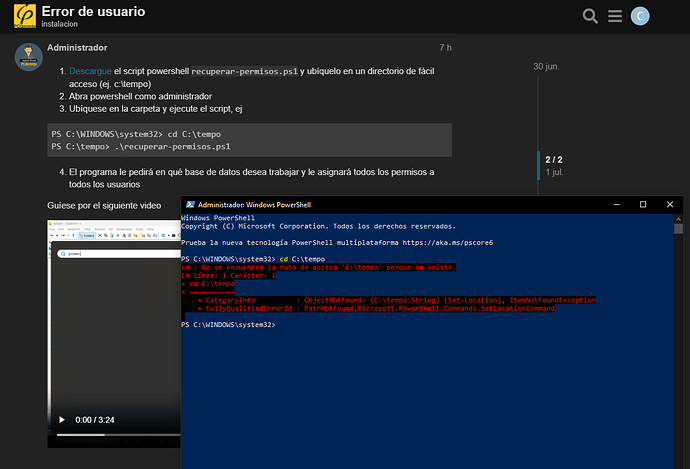The width and height of the screenshot is (690, 469).
Task: Click the "1 jul." timeline date
Action: click(554, 172)
